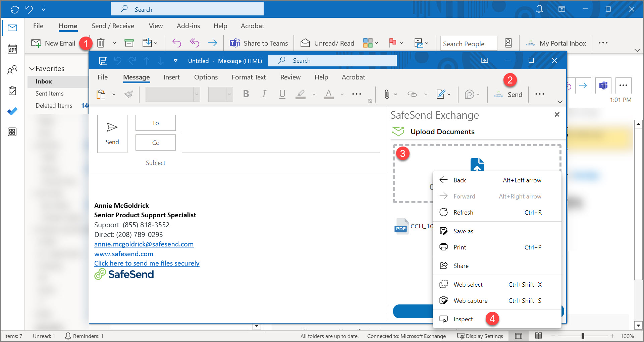Click Forward arrow in main Outlook ribbon
644x342 pixels.
(x=212, y=43)
